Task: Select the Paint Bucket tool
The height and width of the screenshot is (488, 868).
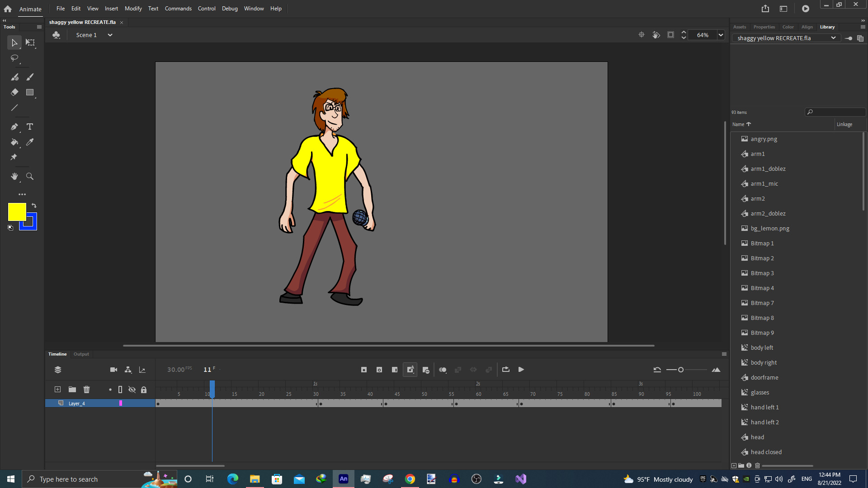Action: [x=14, y=142]
